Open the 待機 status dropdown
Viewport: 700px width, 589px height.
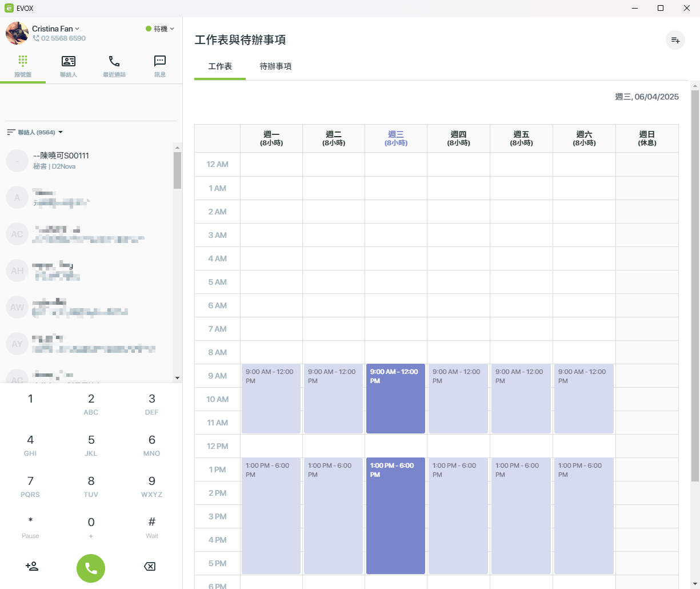pyautogui.click(x=160, y=29)
